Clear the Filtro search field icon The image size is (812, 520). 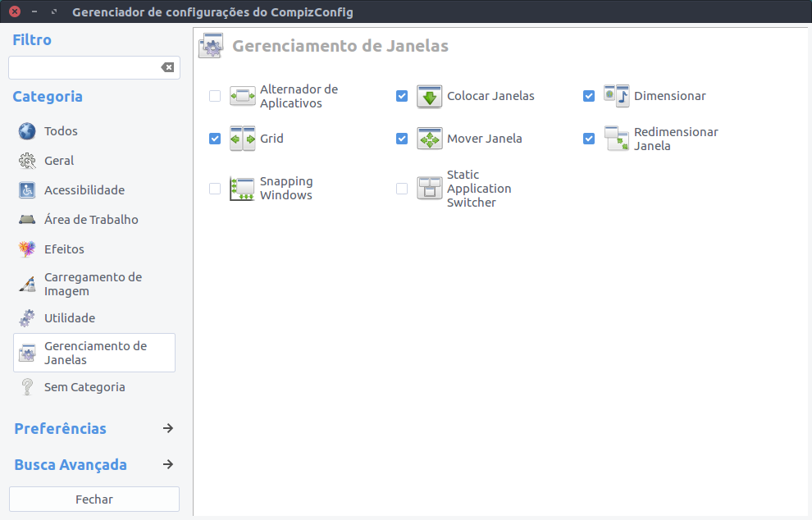[167, 67]
